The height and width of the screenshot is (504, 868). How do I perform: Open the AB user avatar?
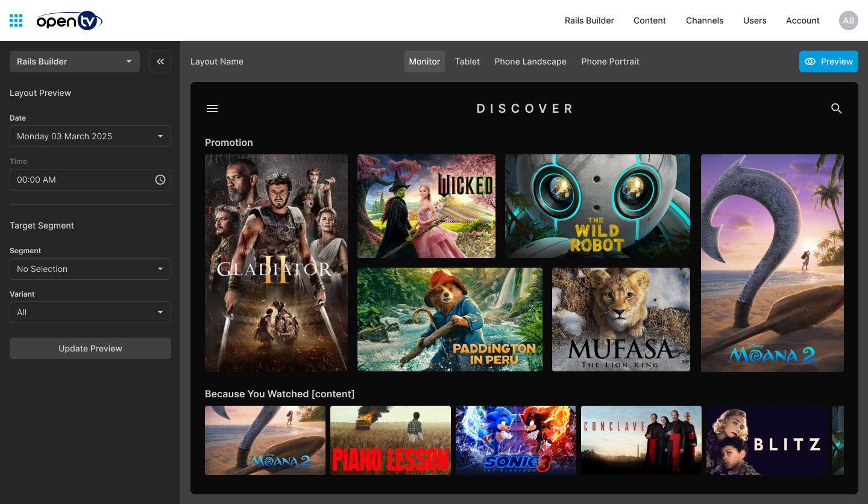coord(848,20)
